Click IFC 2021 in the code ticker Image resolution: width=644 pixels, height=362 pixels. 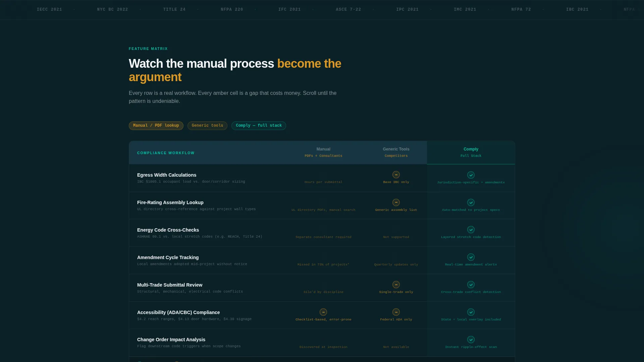289,9
